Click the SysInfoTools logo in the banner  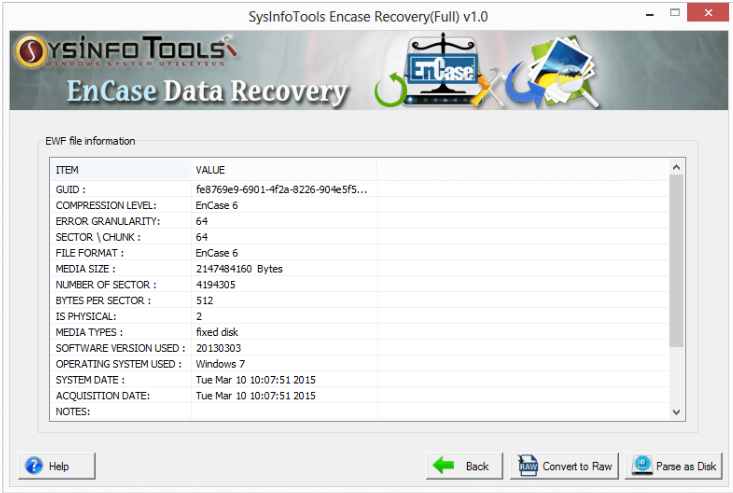[126, 51]
